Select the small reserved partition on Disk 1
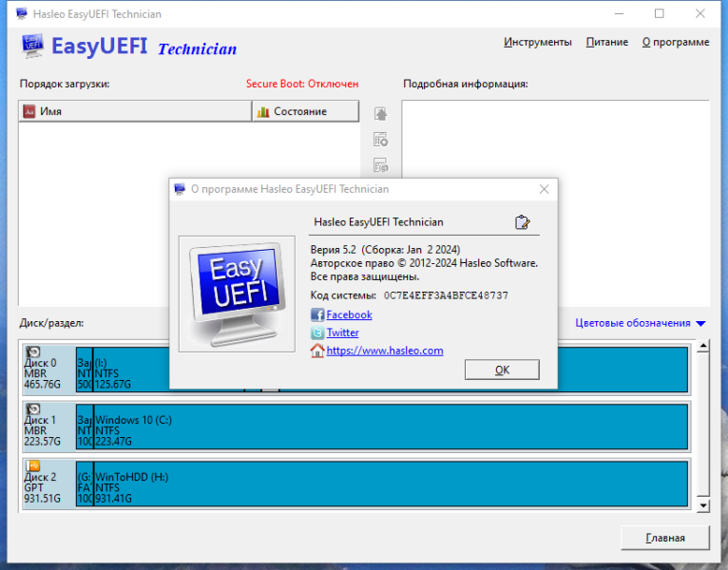 [85, 427]
